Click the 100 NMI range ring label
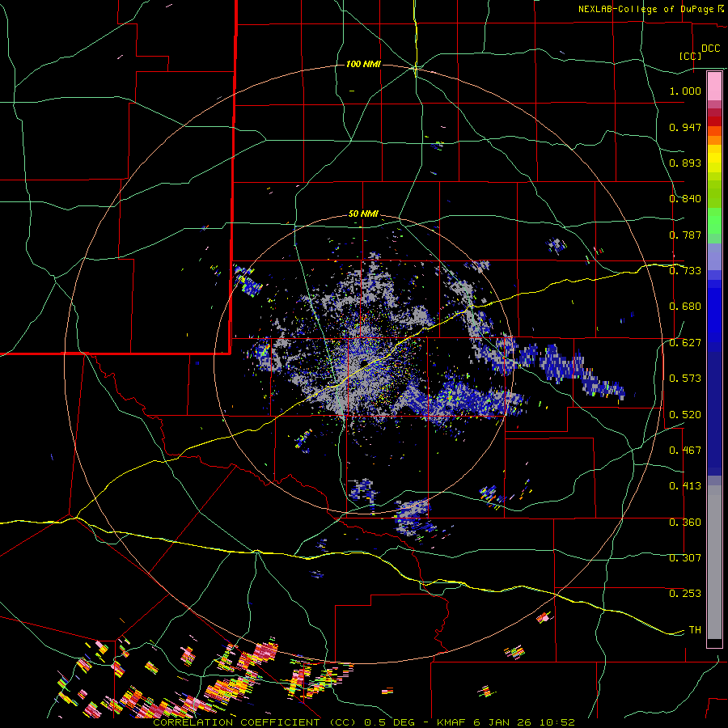The width and height of the screenshot is (728, 728). [363, 64]
